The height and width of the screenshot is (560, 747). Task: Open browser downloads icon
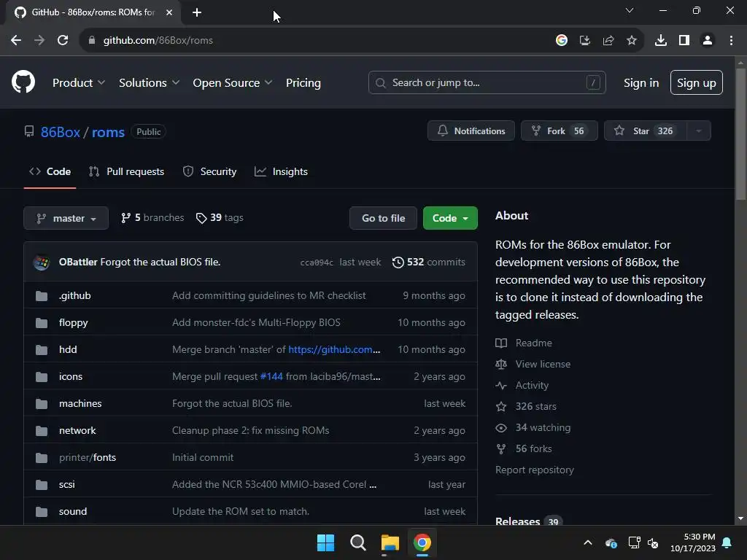pos(661,41)
